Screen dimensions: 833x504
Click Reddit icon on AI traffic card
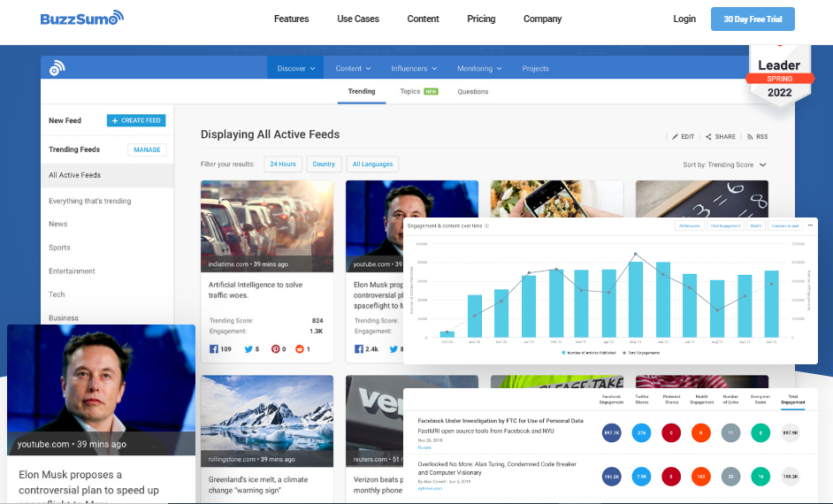pos(300,349)
